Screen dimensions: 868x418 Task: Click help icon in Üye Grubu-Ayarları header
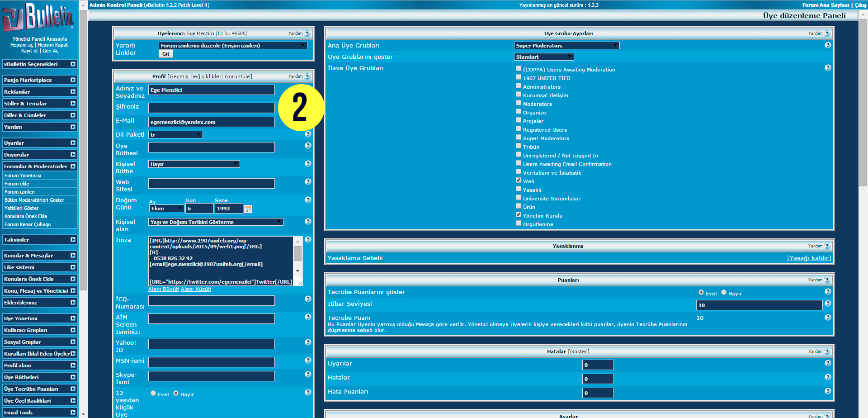click(x=827, y=33)
